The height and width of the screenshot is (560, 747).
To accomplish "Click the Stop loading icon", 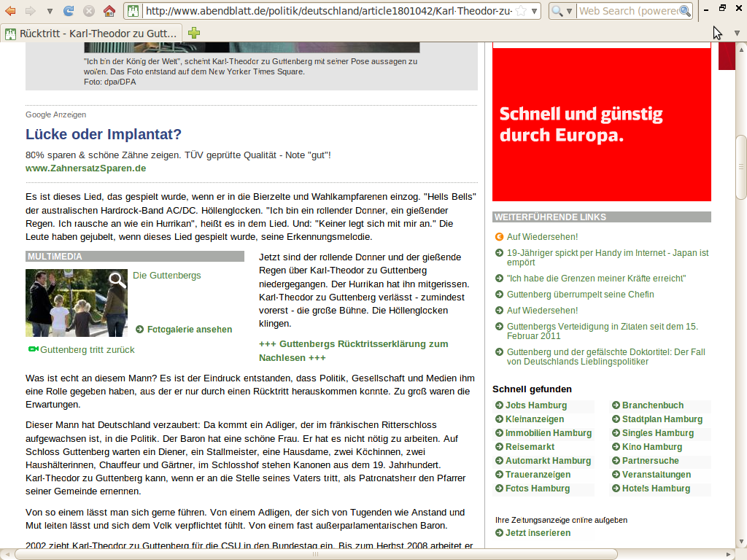I will pos(88,10).
